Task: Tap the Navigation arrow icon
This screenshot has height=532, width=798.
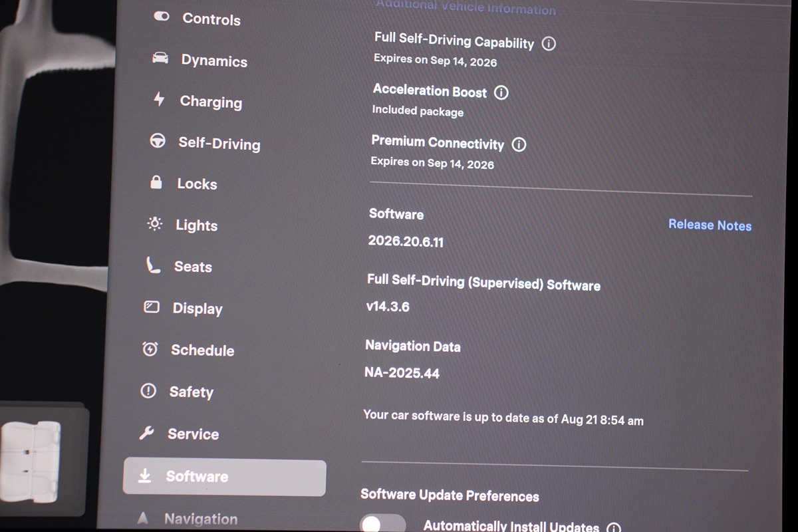Action: tap(142, 519)
